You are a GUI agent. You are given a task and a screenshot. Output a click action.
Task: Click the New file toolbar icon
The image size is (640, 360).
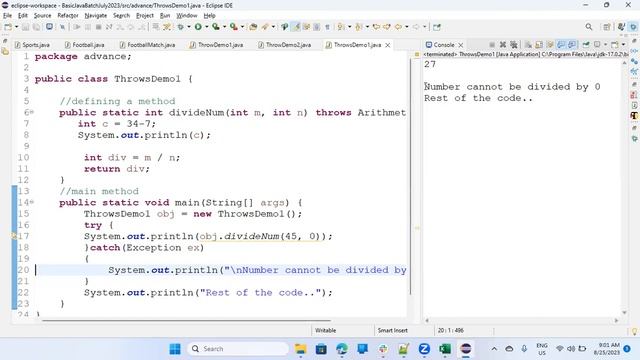[8, 27]
